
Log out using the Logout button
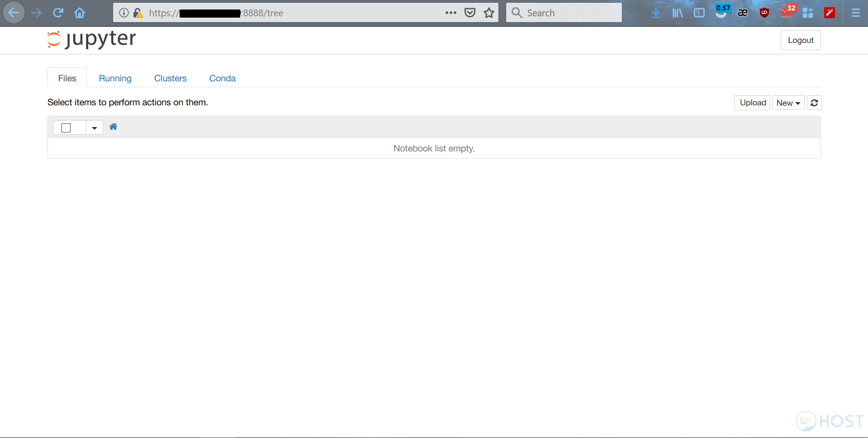click(x=800, y=40)
